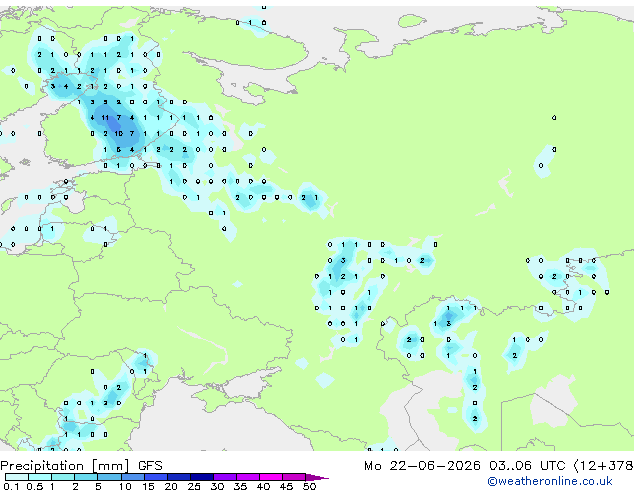Click the 40–45 mm legend color swatch
The image size is (634, 490).
click(x=271, y=477)
